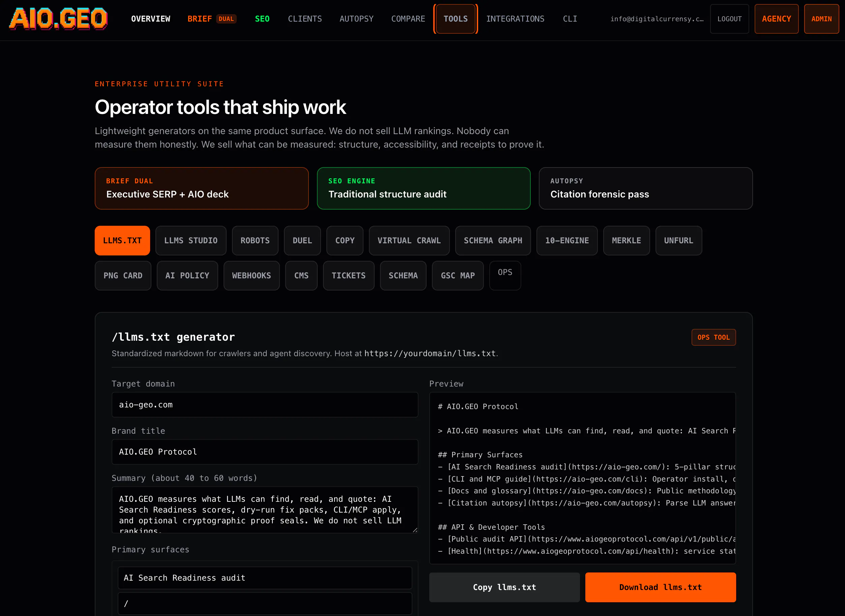Open the Autopsy nav item
Screen dimensions: 845x616
pos(356,19)
